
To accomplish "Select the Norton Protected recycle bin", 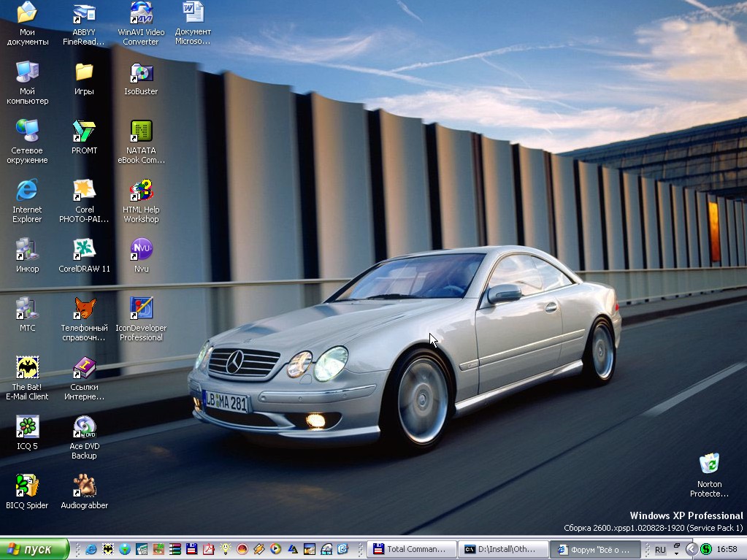I will coord(709,465).
